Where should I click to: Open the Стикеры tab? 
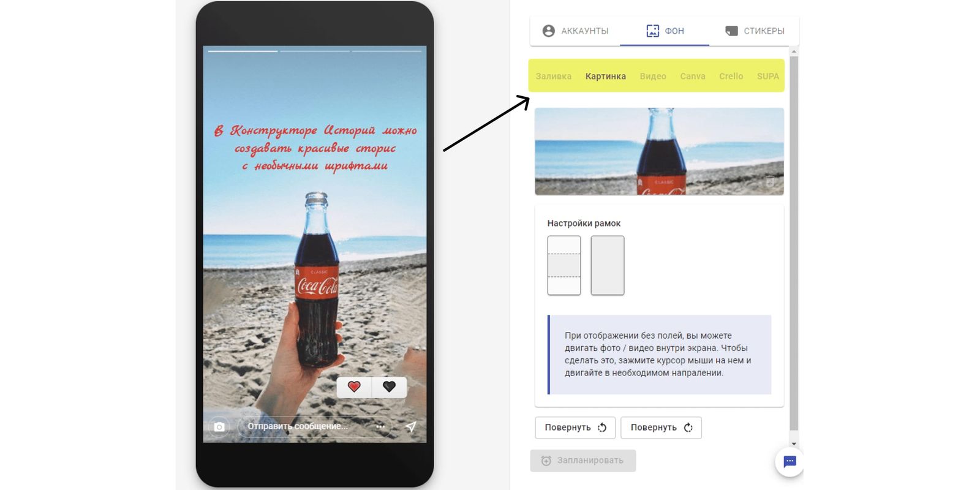(x=755, y=31)
